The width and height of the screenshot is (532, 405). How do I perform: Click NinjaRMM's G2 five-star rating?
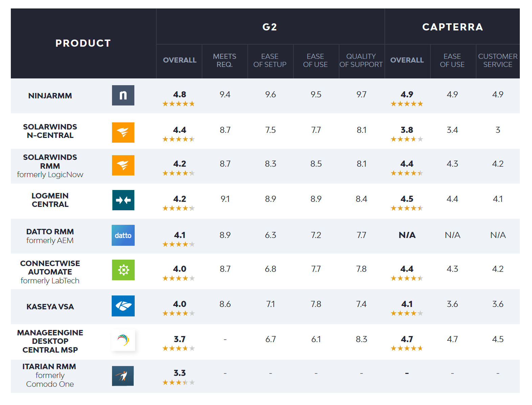179,104
